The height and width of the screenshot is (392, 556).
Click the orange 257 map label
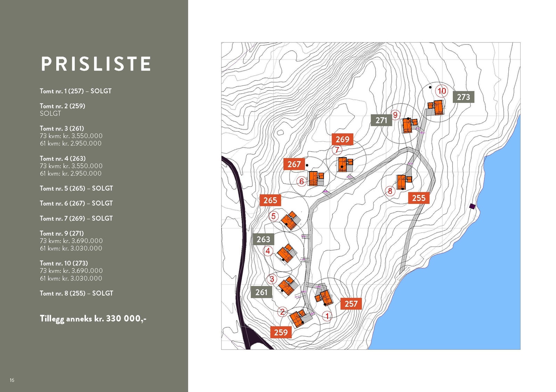coord(351,304)
